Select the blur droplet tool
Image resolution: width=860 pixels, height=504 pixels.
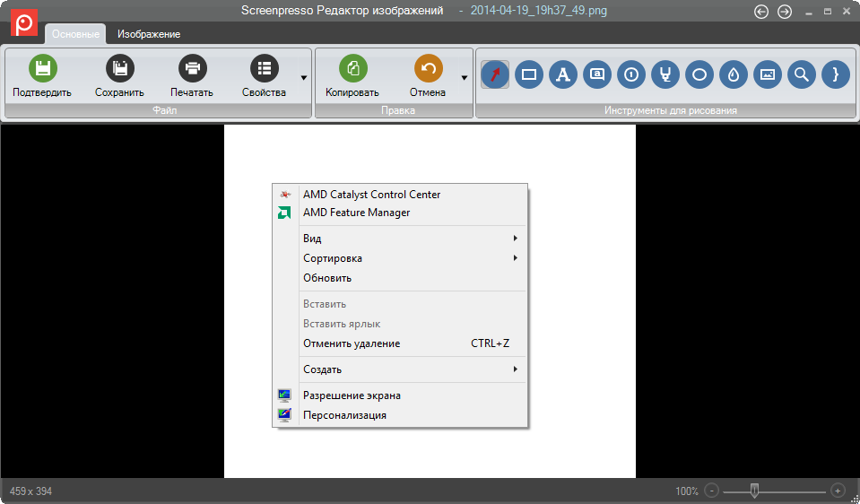pyautogui.click(x=734, y=74)
